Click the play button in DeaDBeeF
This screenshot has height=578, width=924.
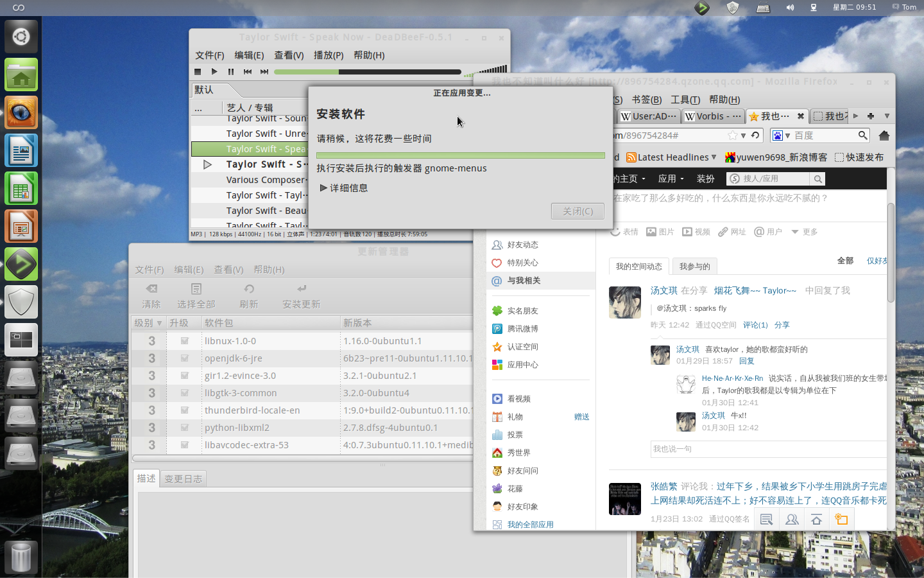214,72
